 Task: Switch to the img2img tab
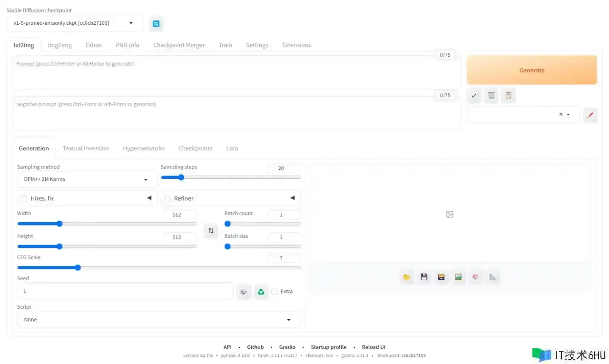pos(59,45)
